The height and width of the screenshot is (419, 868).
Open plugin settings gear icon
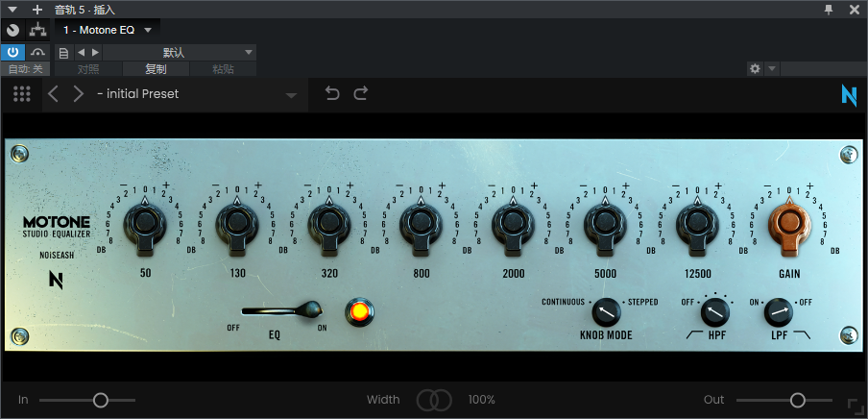[755, 69]
